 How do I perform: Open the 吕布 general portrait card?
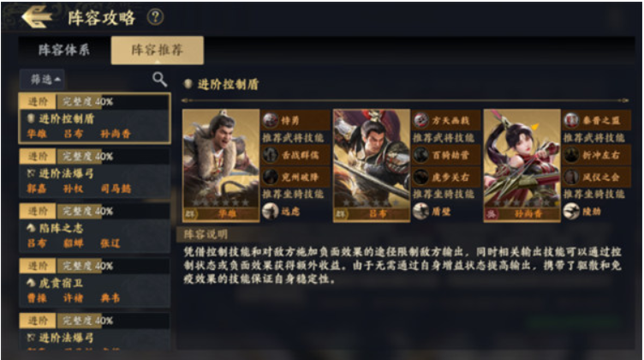tap(372, 165)
